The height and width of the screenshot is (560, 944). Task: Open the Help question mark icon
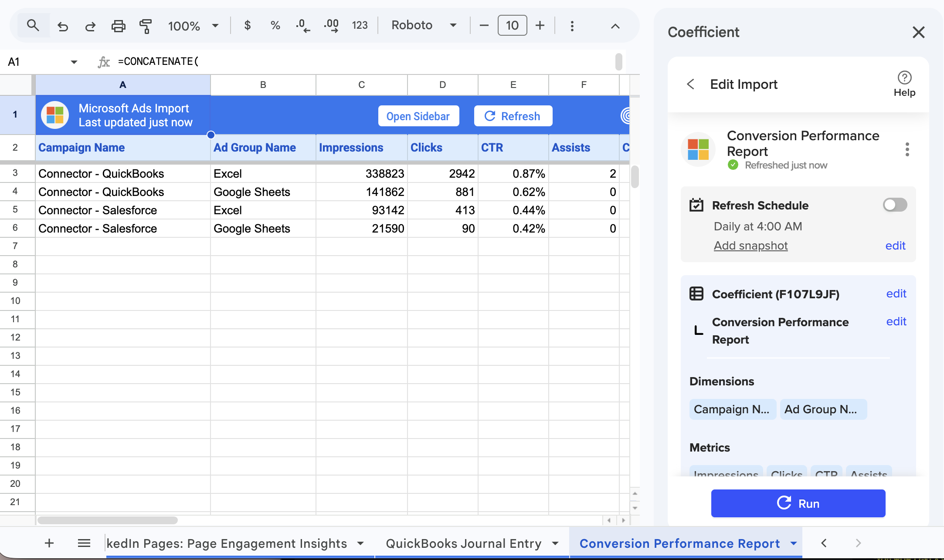[x=904, y=84]
